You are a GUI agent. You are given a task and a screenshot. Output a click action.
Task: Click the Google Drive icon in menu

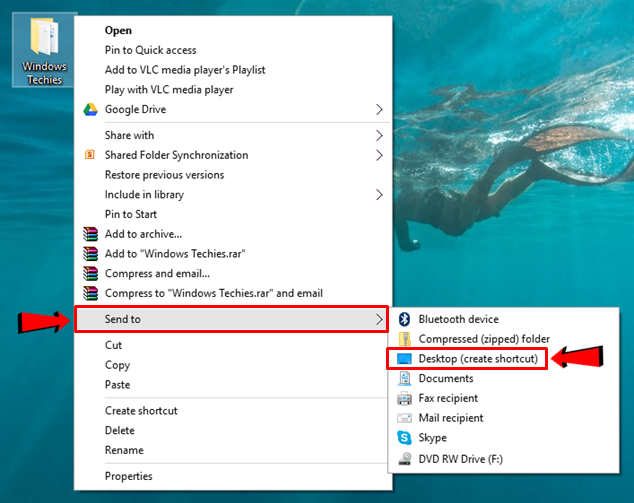click(90, 109)
